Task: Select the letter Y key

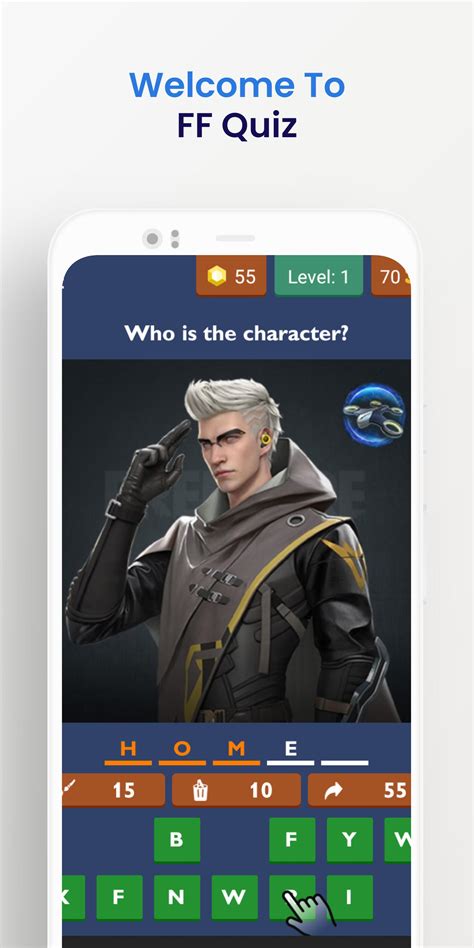Action: click(349, 840)
